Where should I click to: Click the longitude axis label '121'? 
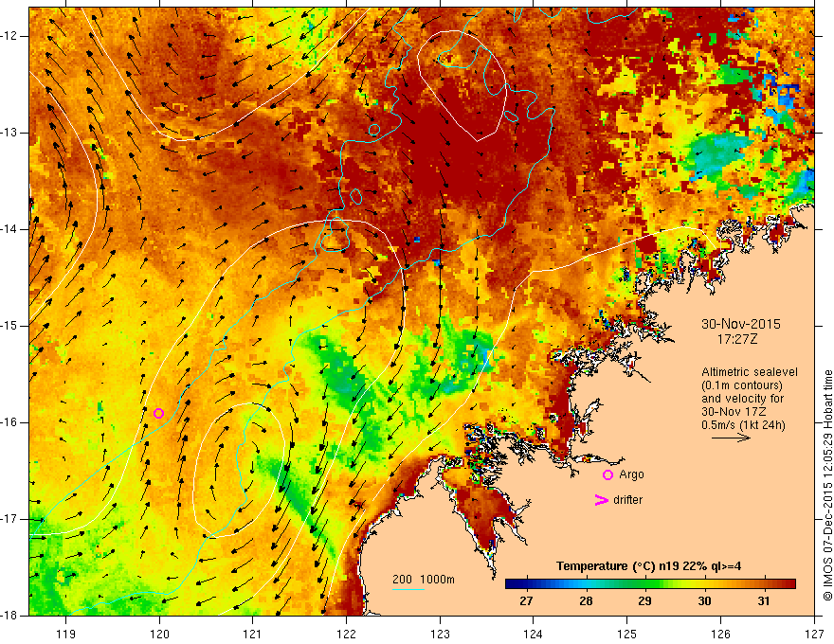point(253,634)
